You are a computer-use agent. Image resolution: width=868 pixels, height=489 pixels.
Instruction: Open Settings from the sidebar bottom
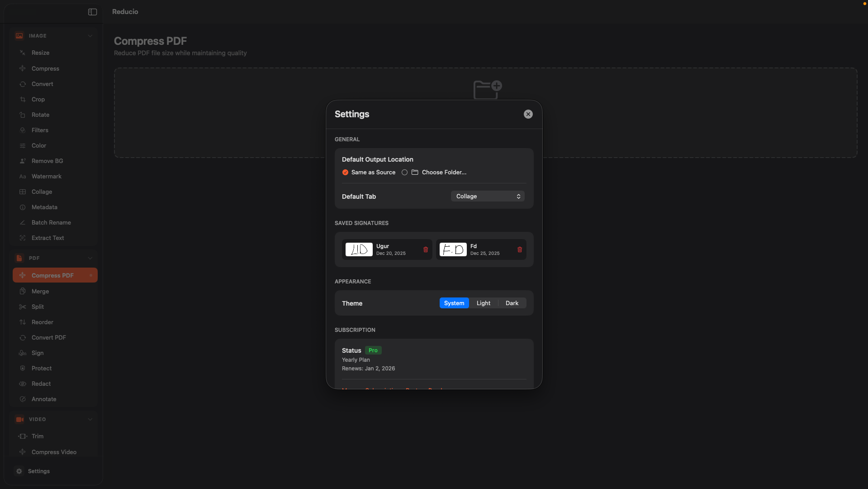(x=38, y=471)
